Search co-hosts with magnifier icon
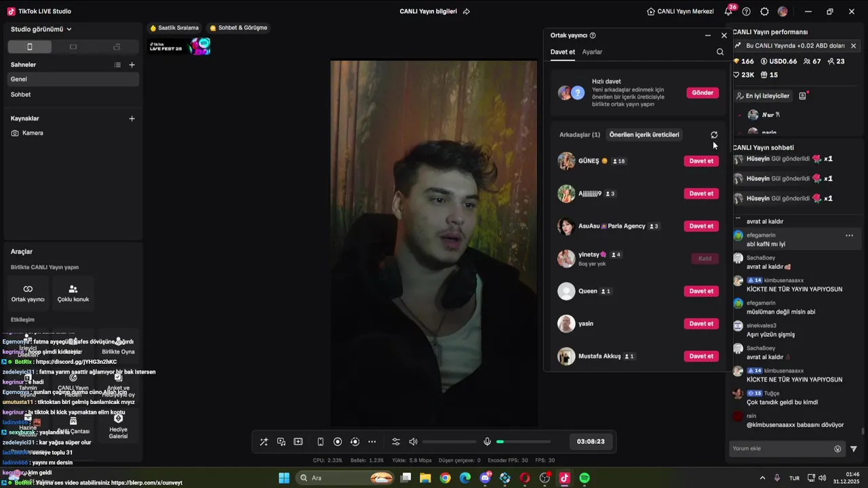This screenshot has height=488, width=868. pos(720,52)
